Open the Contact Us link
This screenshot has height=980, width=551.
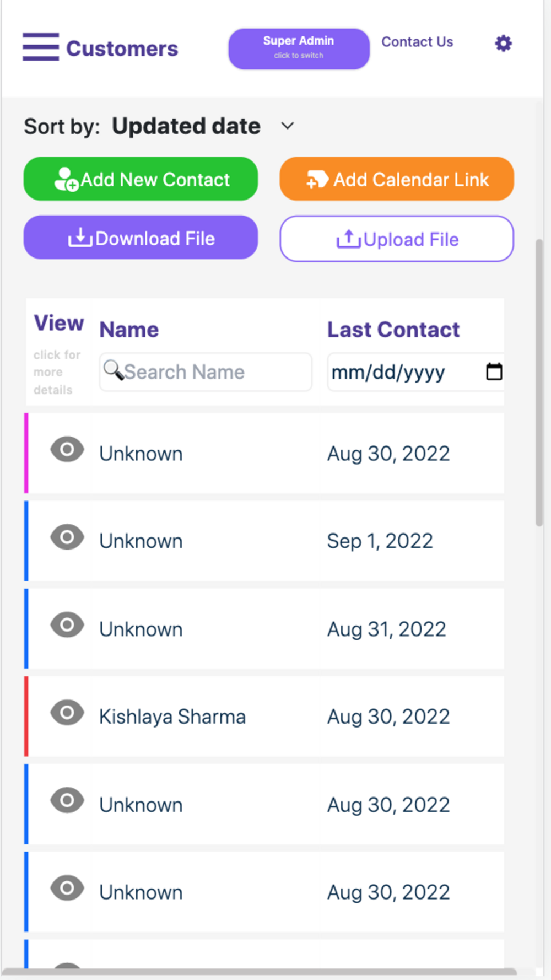point(417,42)
